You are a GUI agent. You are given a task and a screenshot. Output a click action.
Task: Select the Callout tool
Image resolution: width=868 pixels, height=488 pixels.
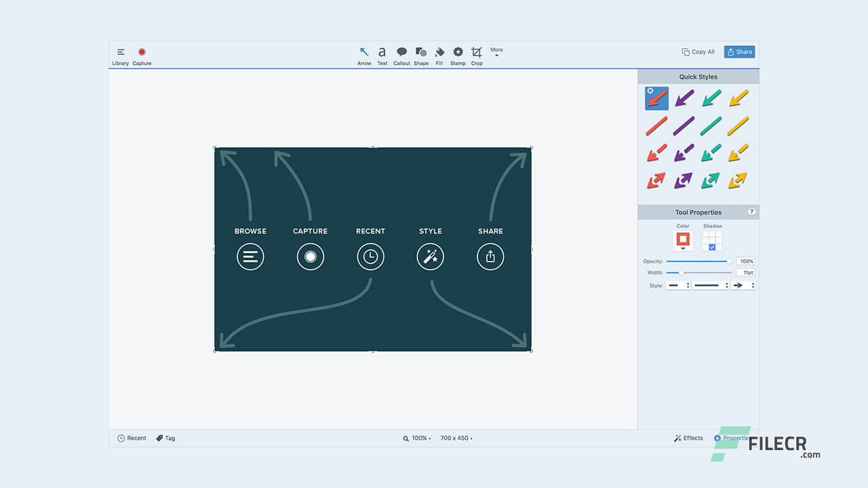coord(401,53)
